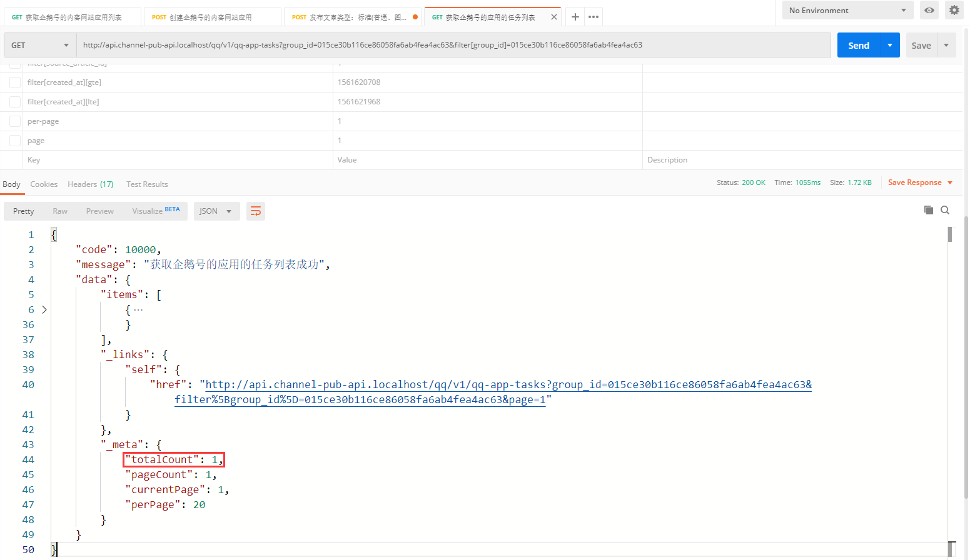Tick the page parameter checkbox
Screen dimensions: 970x560
pos(15,141)
